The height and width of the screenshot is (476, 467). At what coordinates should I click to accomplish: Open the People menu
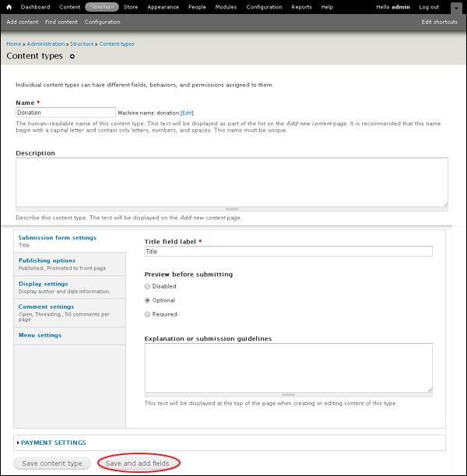[x=197, y=7]
